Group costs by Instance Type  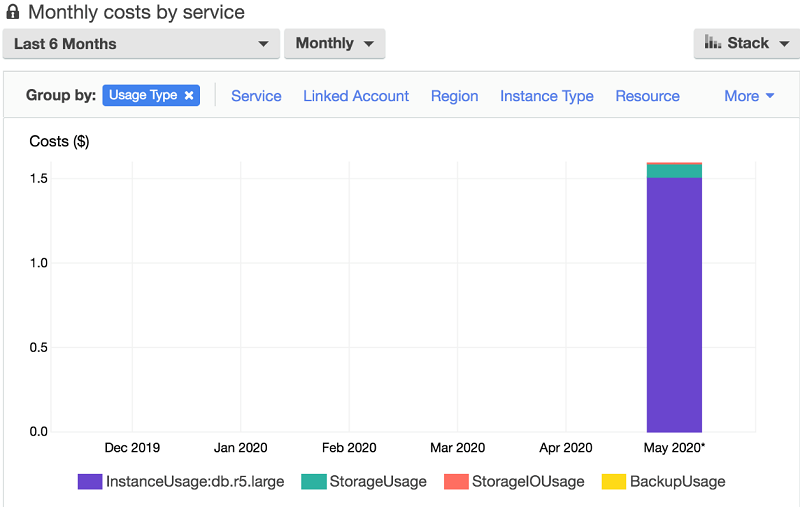point(547,96)
